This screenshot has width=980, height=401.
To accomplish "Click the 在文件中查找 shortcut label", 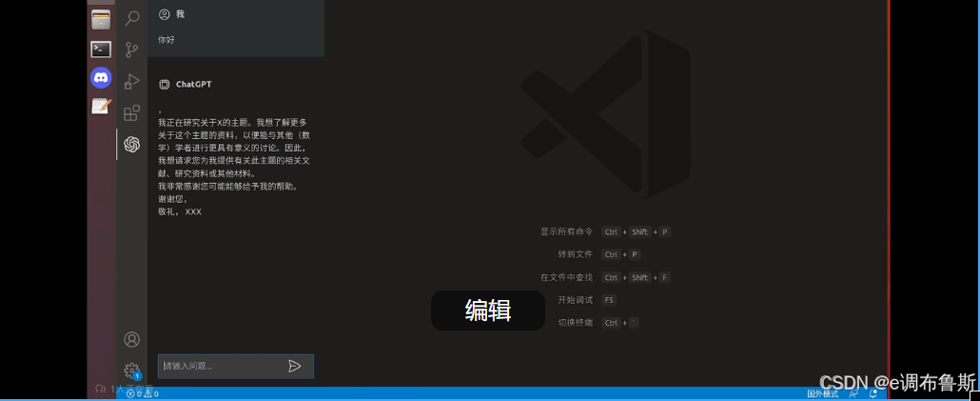I will [x=566, y=277].
